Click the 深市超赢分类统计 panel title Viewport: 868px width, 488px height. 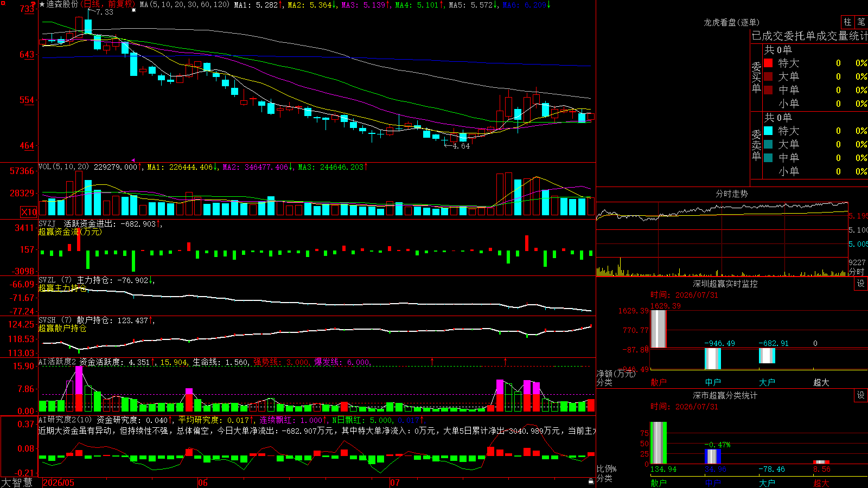coord(725,395)
